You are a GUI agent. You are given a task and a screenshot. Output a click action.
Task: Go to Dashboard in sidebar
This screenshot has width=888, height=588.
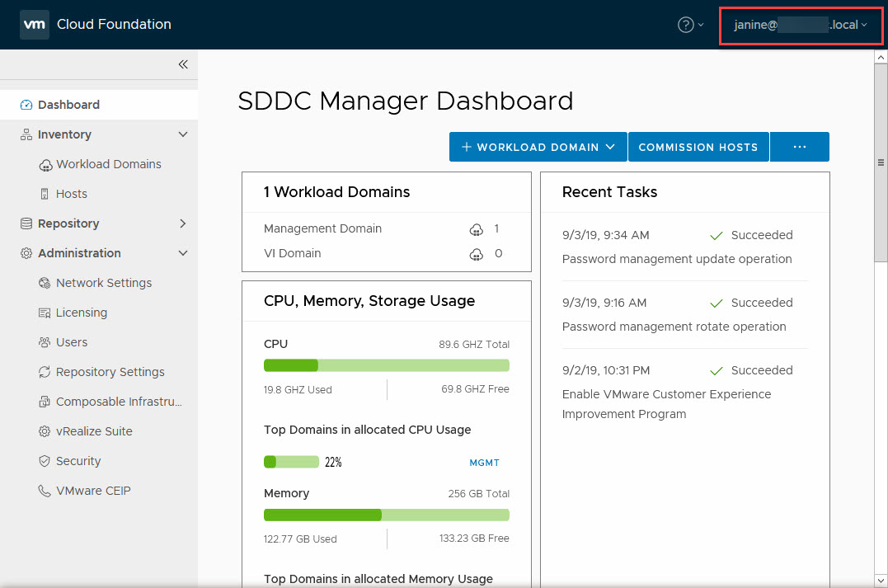coord(99,105)
